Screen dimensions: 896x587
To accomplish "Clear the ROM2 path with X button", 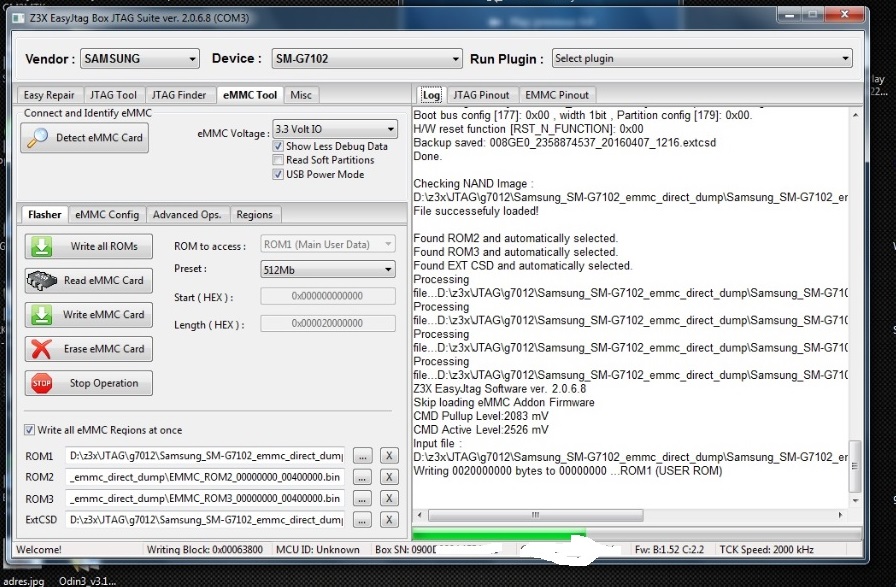I will (x=389, y=477).
